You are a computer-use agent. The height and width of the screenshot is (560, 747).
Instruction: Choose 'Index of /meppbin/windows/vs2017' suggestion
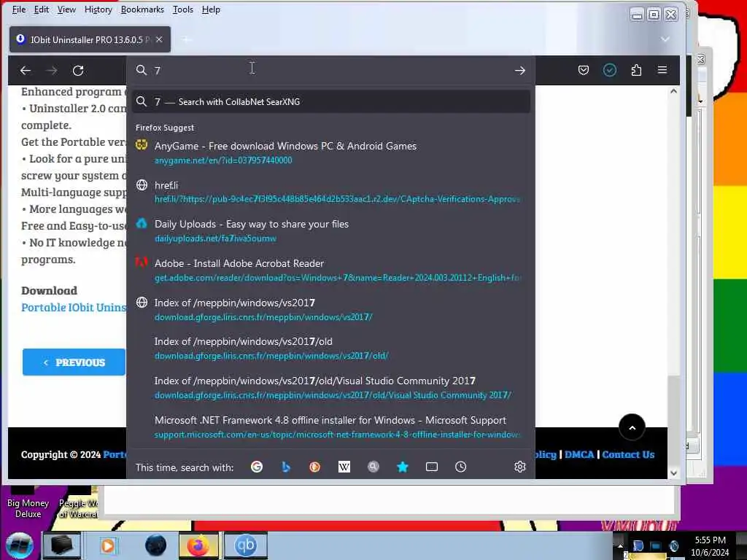point(331,309)
